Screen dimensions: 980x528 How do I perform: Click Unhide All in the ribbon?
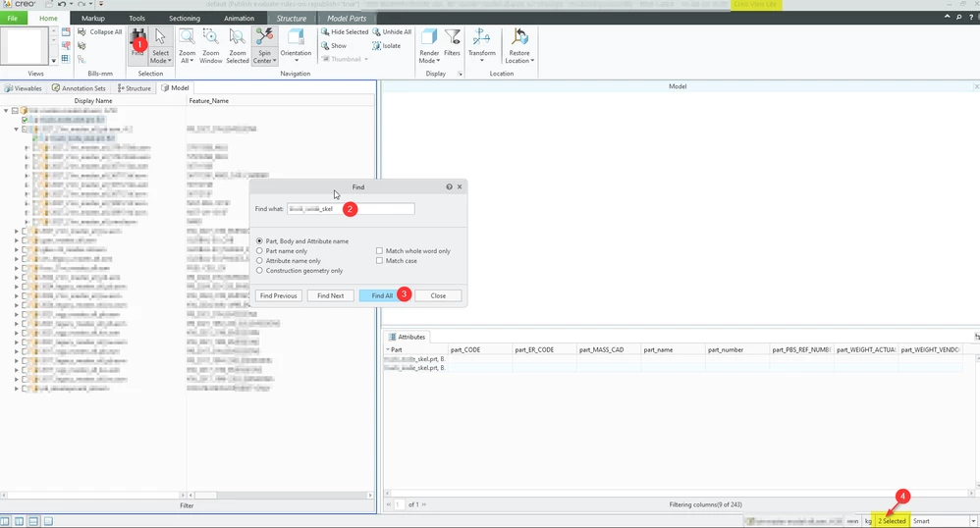coord(392,31)
